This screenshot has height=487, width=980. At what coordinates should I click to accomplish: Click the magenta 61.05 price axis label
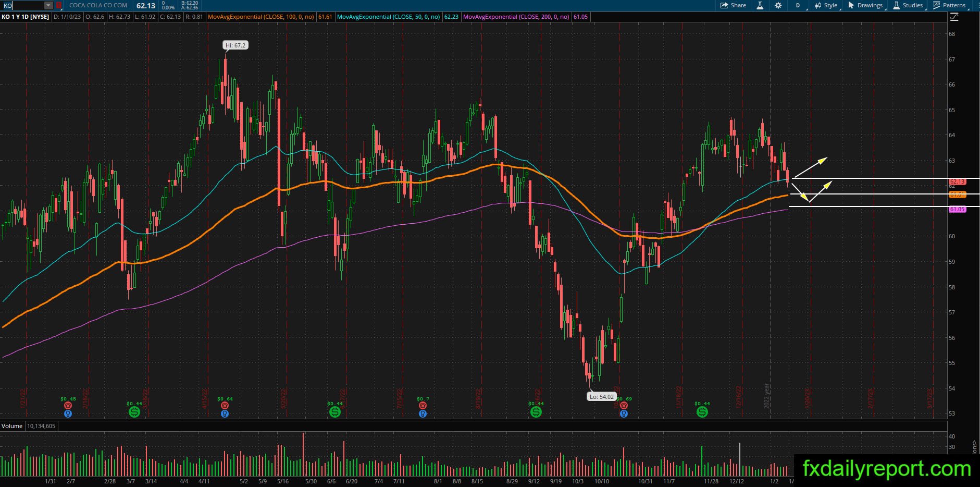(x=958, y=210)
